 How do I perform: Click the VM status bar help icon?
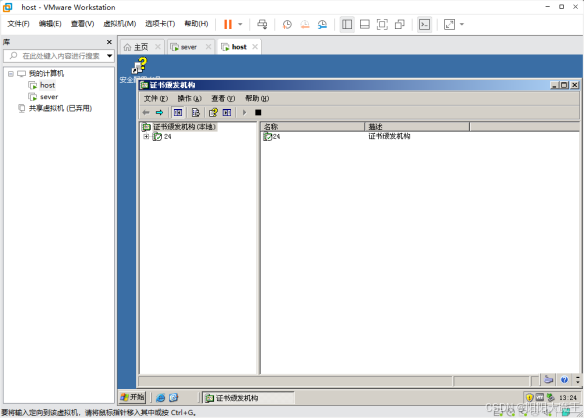pos(564,380)
